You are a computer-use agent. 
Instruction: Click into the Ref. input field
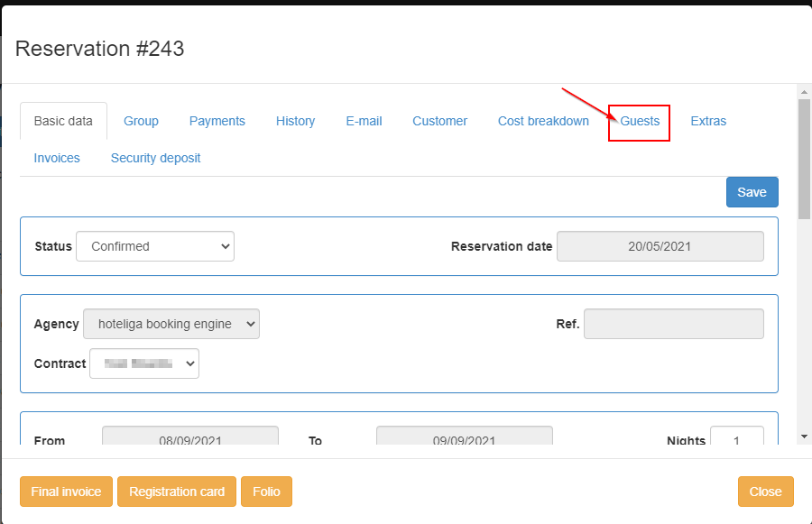pyautogui.click(x=673, y=324)
